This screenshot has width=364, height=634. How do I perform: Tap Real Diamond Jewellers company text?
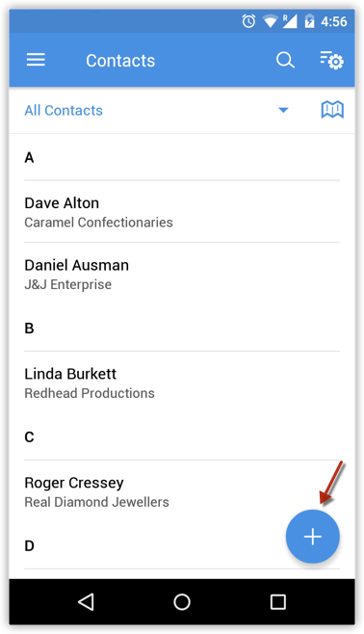coord(96,502)
